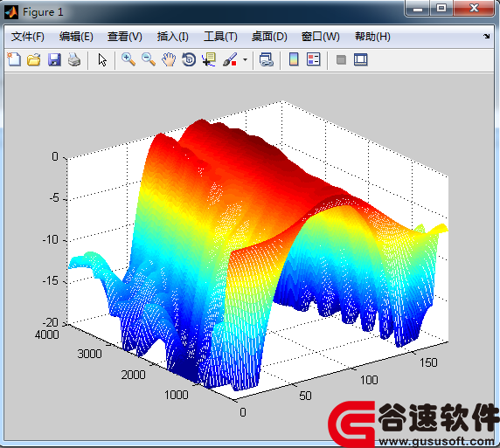This screenshot has height=448, width=500.
Task: Save the figure using the floppy icon
Action: point(54,59)
